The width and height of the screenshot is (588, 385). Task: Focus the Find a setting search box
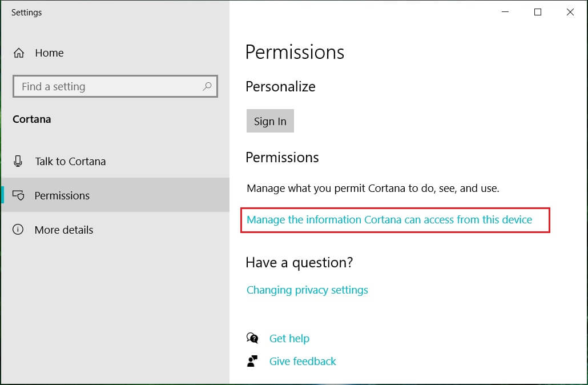[x=108, y=87]
